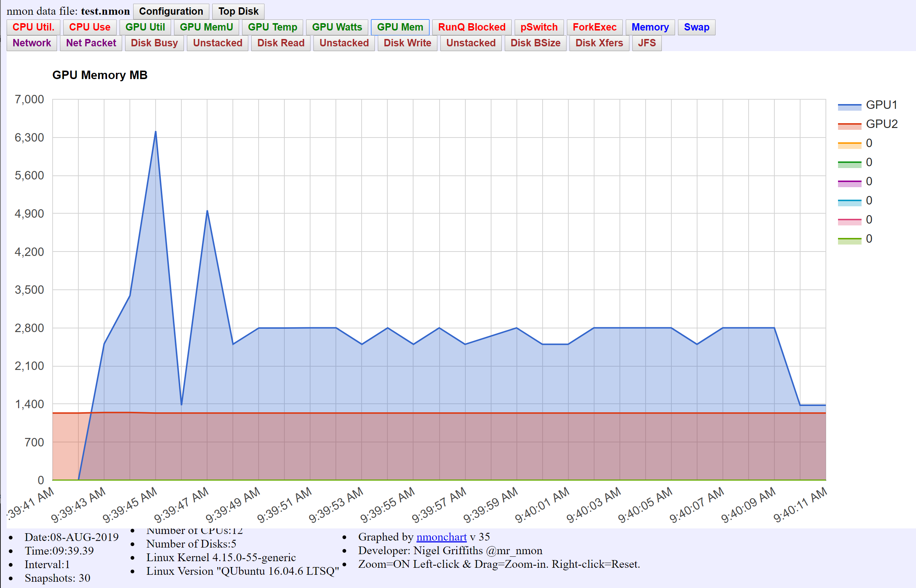Screen dimensions: 916x588
Task: Click the GPU1 legend label
Action: coord(882,105)
